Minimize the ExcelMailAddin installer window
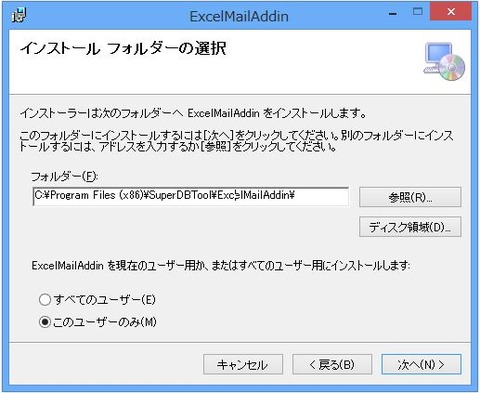Viewport: 480px width, 393px height. (393, 13)
